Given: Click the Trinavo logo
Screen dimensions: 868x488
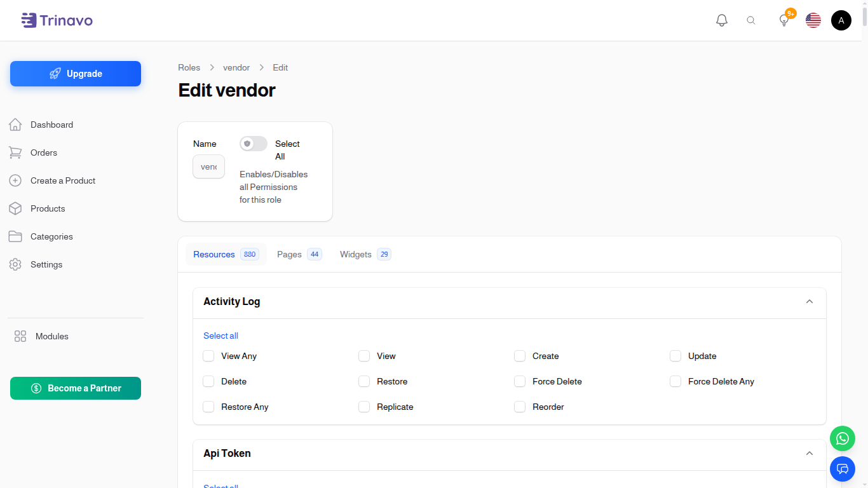Looking at the screenshot, I should (57, 20).
